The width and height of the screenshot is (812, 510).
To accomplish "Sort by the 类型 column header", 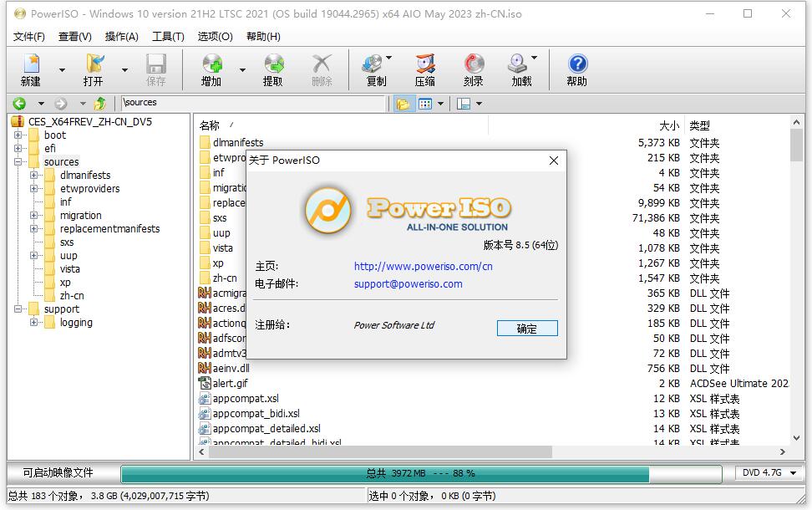I will [699, 125].
